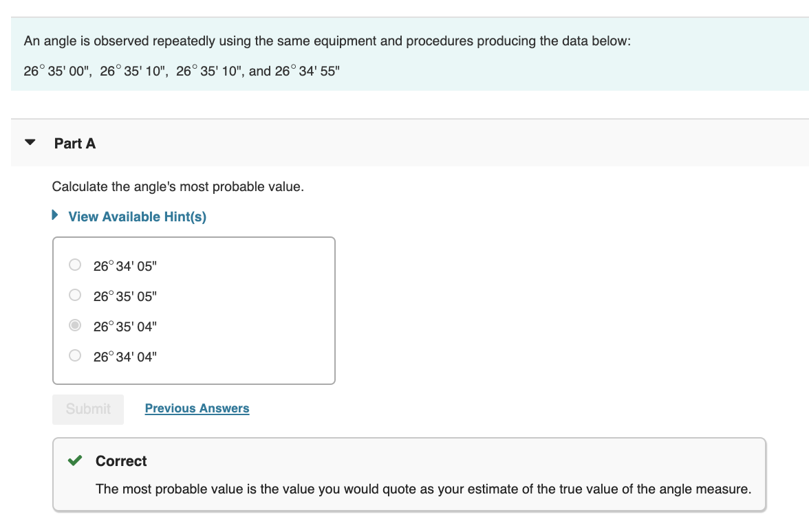This screenshot has height=532, width=809.
Task: Pick the 26°34'04" radio button
Action: (75, 356)
